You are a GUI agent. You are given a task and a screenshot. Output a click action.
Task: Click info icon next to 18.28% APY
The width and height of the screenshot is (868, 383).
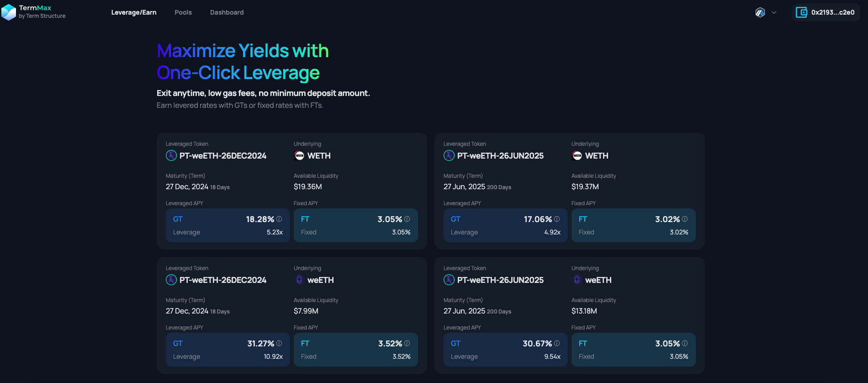pos(279,219)
